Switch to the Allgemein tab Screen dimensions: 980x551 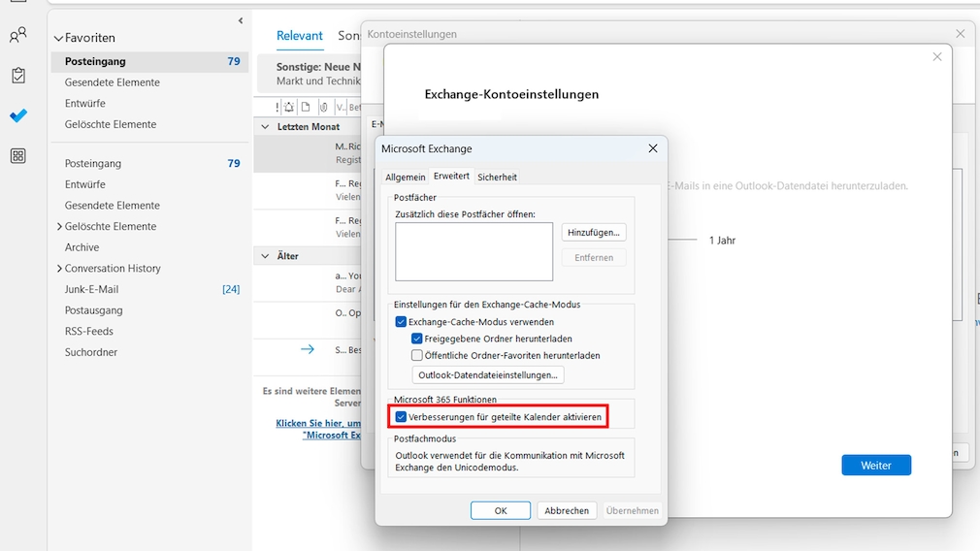(x=405, y=178)
